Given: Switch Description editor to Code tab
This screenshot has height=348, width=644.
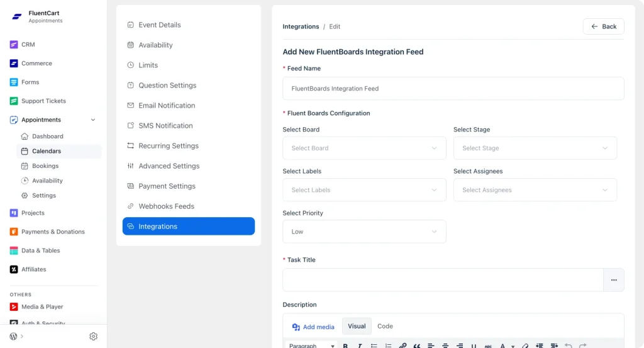Looking at the screenshot, I should click(385, 326).
